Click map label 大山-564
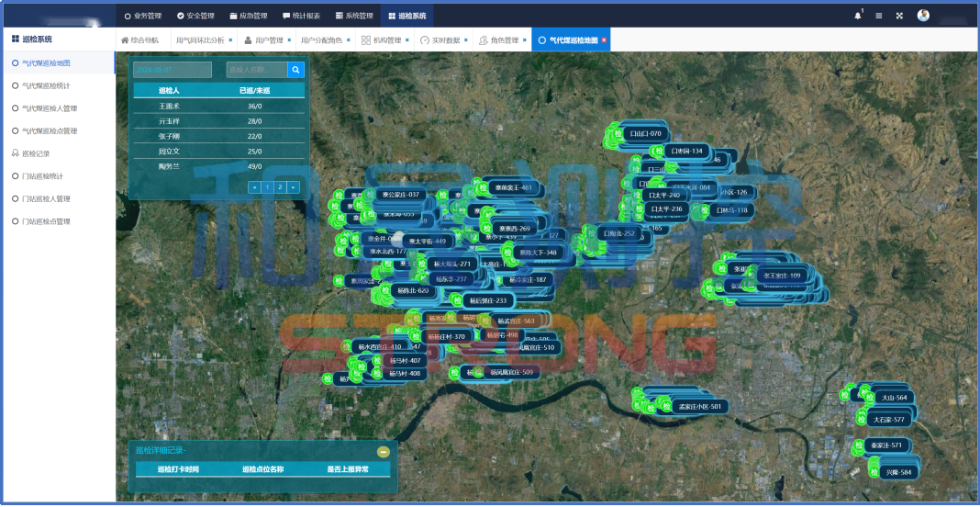Viewport: 980px width, 507px height. point(894,397)
